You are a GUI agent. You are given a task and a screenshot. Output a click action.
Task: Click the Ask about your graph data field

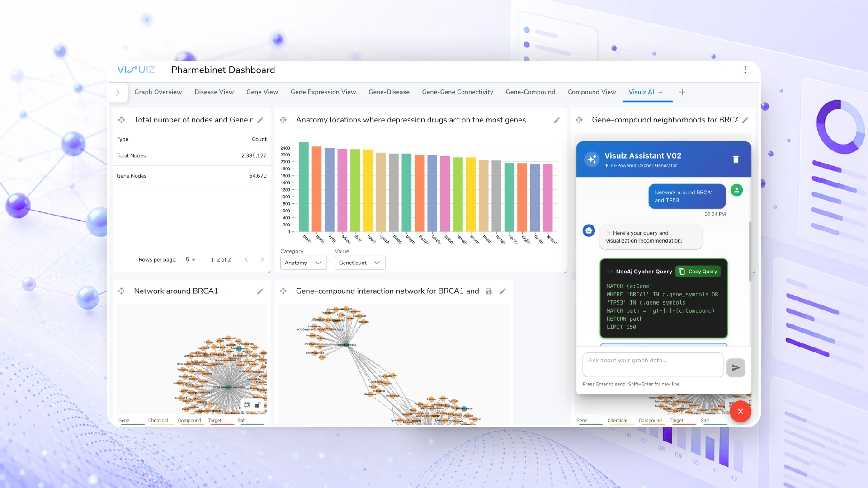click(653, 365)
